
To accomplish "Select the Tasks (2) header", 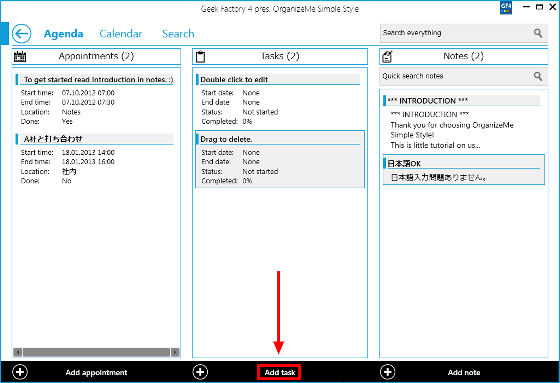I will click(280, 56).
